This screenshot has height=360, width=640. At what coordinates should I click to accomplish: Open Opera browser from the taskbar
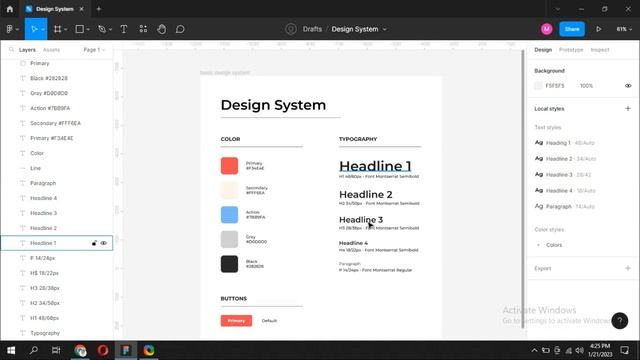click(103, 350)
